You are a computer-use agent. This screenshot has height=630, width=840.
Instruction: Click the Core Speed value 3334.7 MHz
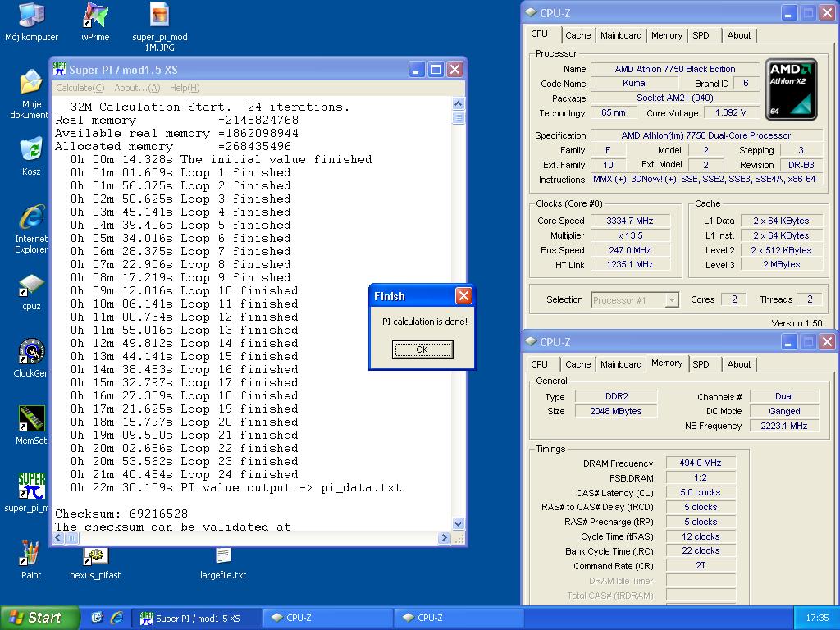tap(630, 221)
